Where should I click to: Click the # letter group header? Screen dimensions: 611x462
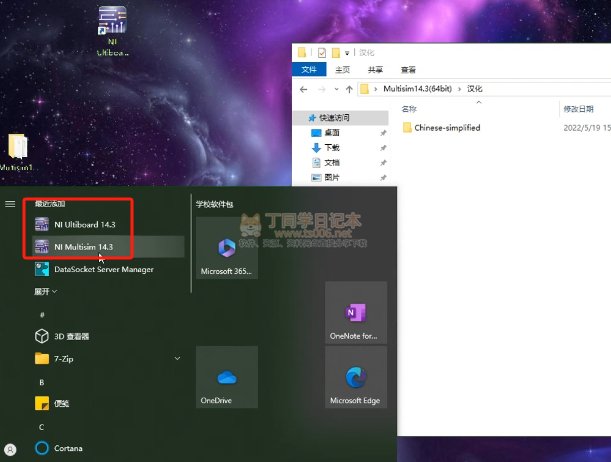[x=42, y=314]
